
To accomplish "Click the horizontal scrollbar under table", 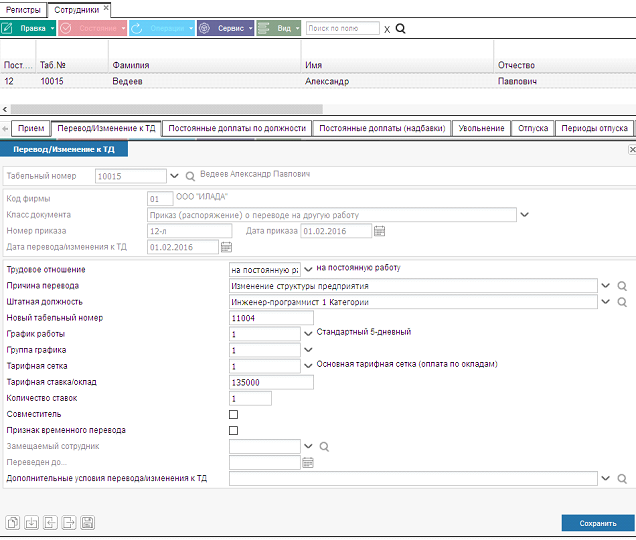I will pyautogui.click(x=166, y=109).
